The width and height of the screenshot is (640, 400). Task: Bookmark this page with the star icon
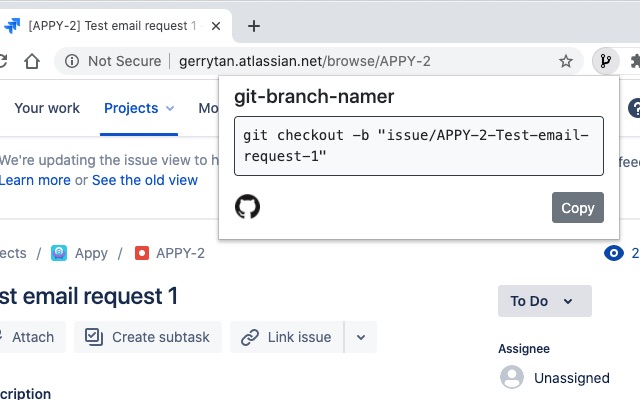pos(566,61)
